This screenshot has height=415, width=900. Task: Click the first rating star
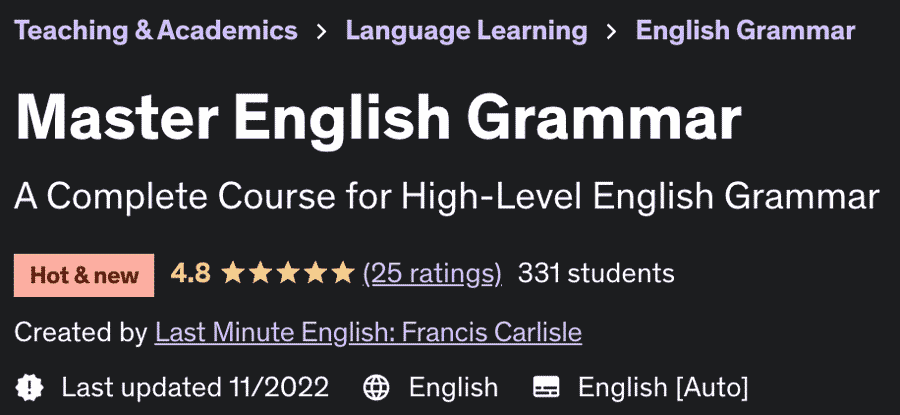232,273
